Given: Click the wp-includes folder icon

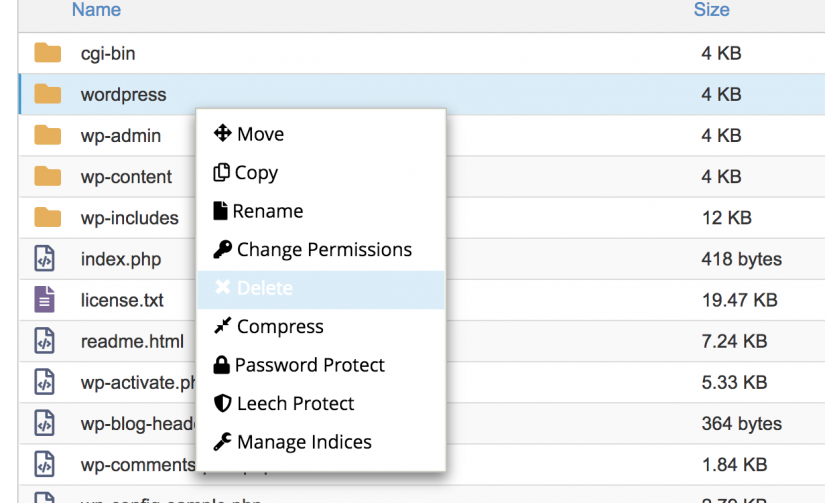Looking at the screenshot, I should coord(47,217).
